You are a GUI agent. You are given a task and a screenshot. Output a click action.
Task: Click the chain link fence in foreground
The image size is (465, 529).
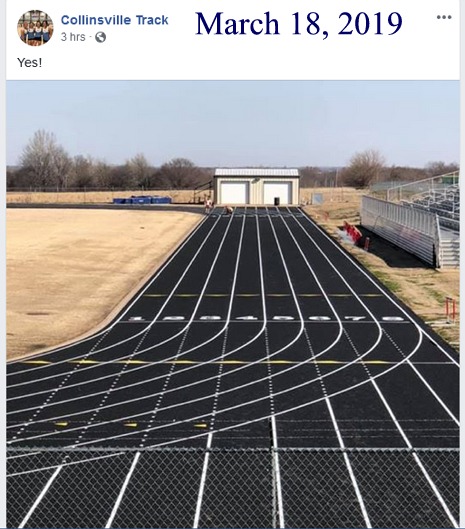point(233,488)
